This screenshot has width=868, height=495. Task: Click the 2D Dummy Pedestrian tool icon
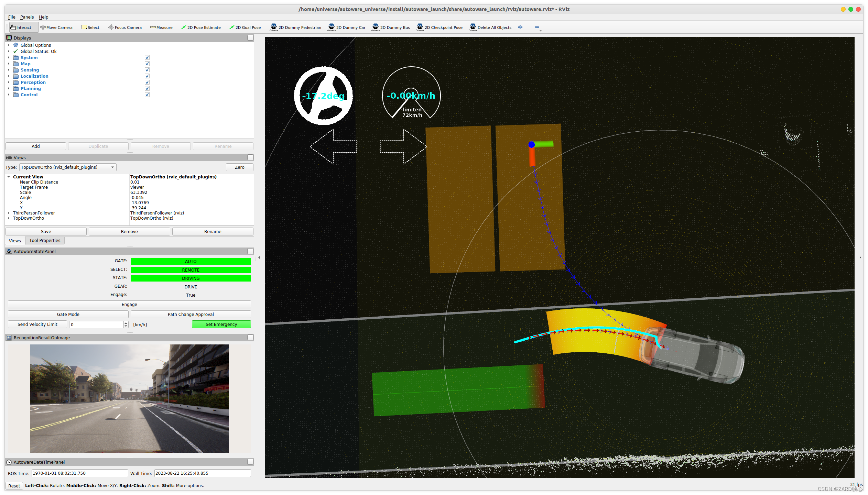pos(275,27)
